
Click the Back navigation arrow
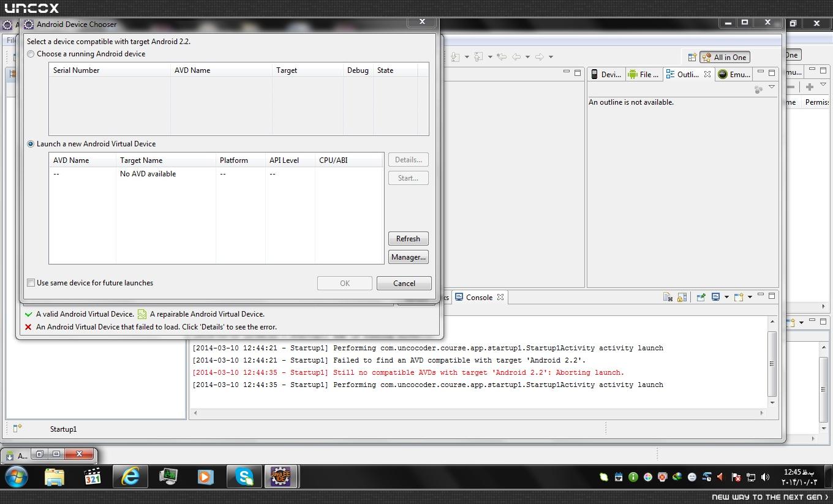(x=516, y=57)
